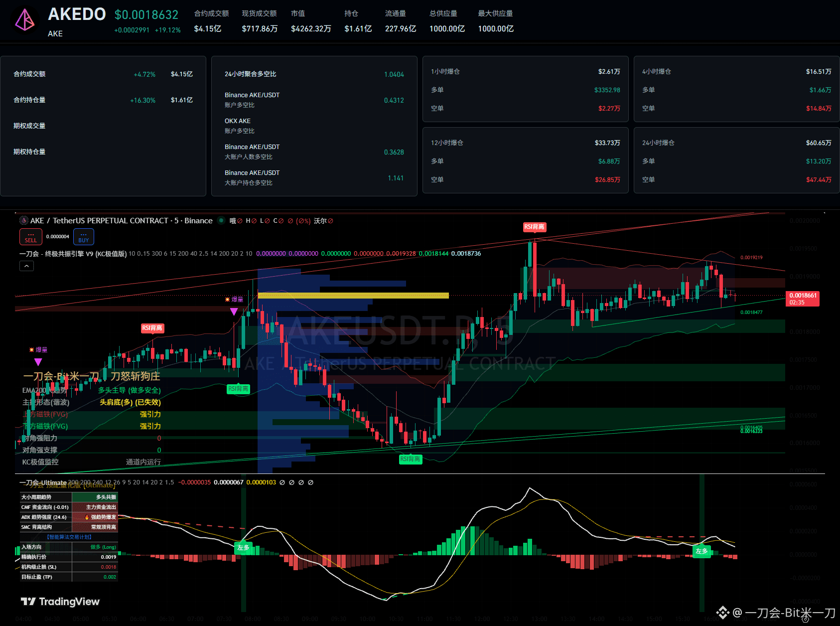Click the 现货成交额 $717.86万 stat
Viewport: 840px width, 626px height.
pos(260,21)
